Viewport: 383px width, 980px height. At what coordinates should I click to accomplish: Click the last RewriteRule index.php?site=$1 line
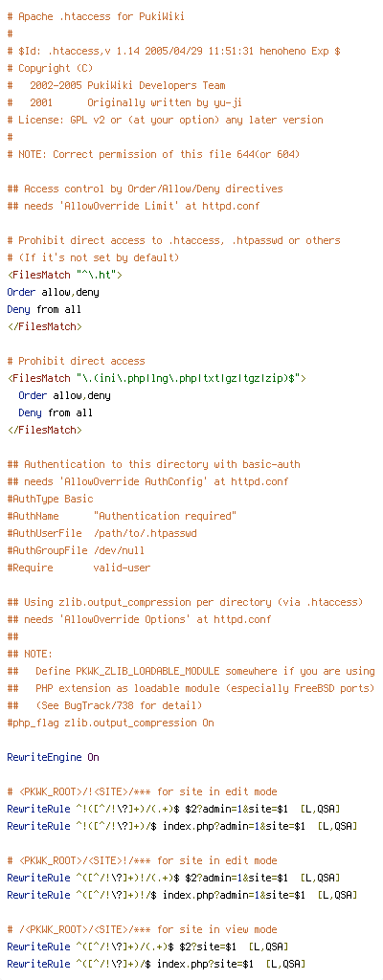point(156,964)
